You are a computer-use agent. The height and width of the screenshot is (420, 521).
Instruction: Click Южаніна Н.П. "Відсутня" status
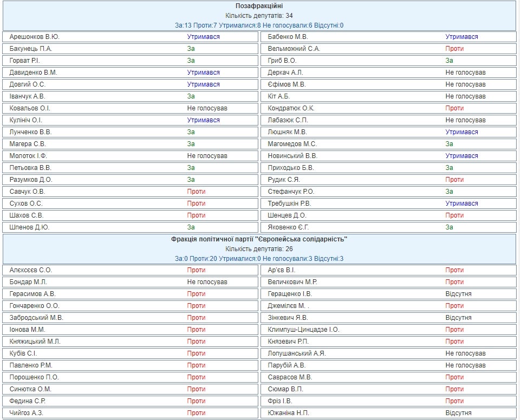458,413
